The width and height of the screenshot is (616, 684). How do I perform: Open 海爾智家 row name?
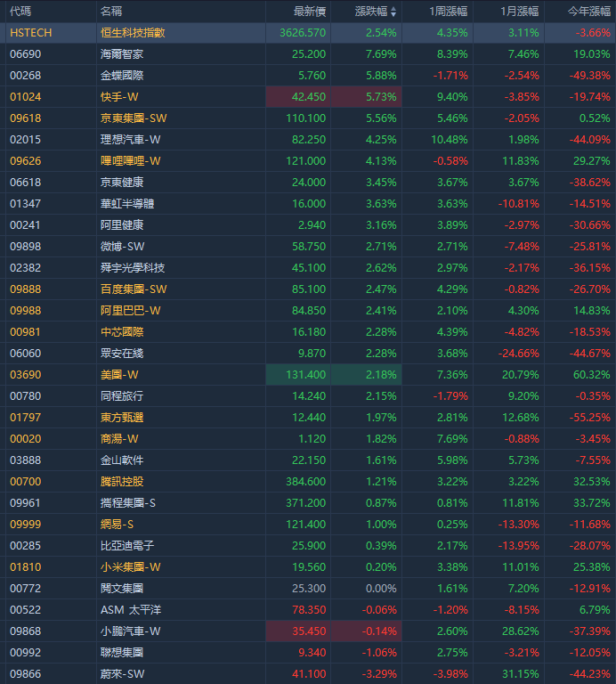pos(122,54)
